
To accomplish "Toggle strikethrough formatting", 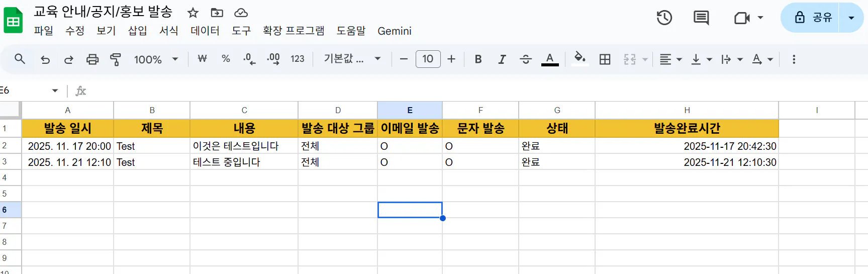I will pyautogui.click(x=526, y=59).
